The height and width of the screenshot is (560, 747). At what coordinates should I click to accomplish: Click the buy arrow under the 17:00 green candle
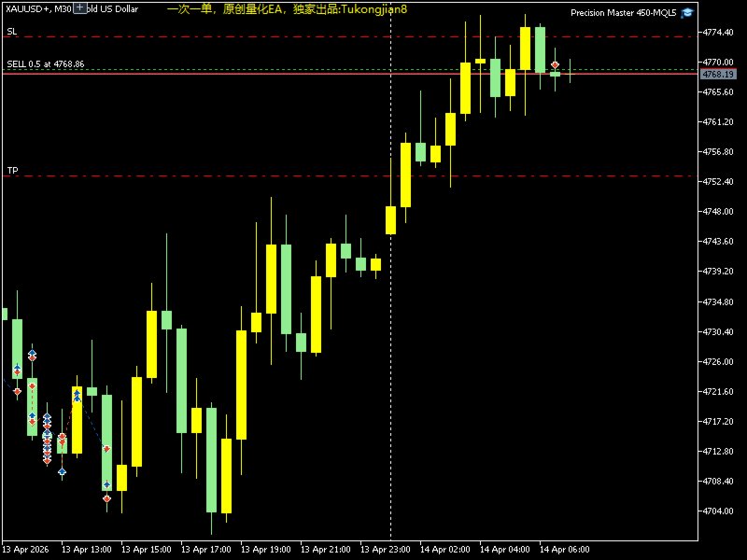point(106,486)
